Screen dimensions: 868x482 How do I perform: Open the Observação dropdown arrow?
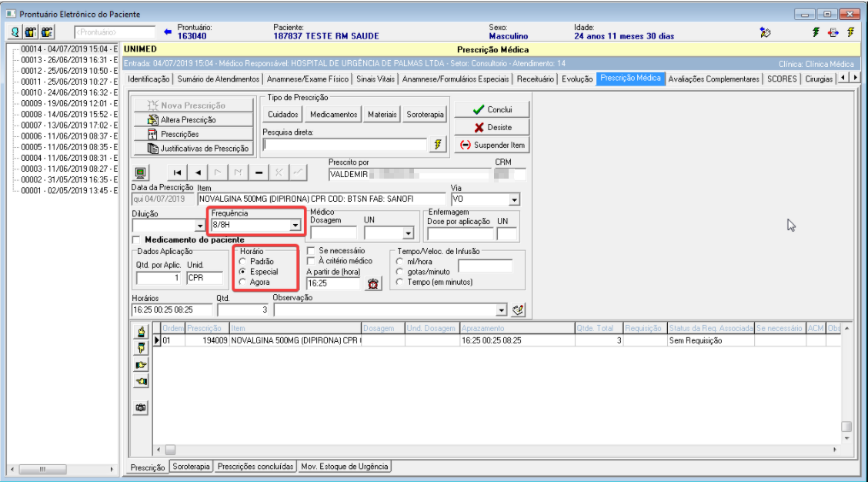[x=501, y=310]
